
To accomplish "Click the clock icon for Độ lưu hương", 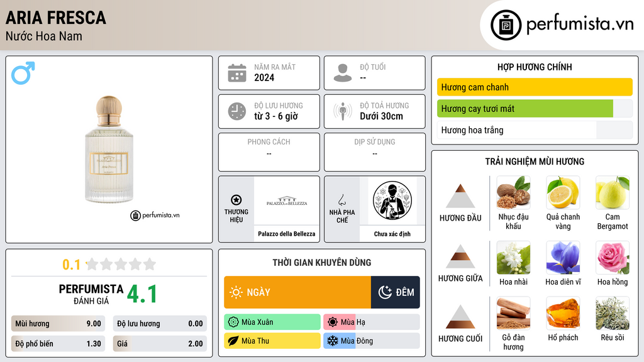I will (237, 111).
